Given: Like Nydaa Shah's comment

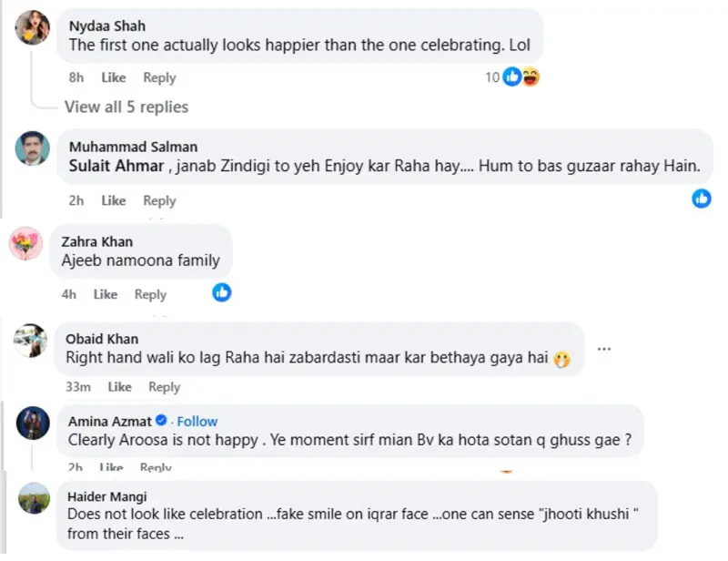Looking at the screenshot, I should click(114, 77).
